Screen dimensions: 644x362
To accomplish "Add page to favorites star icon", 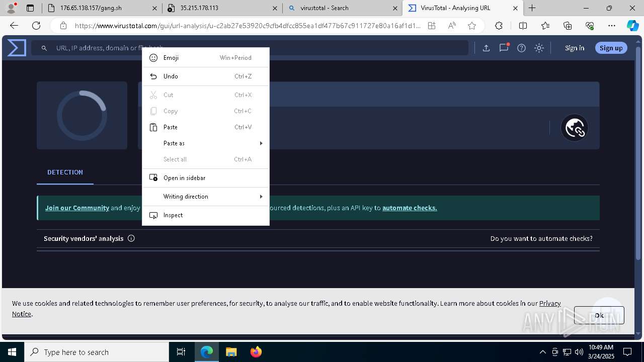I will (472, 26).
